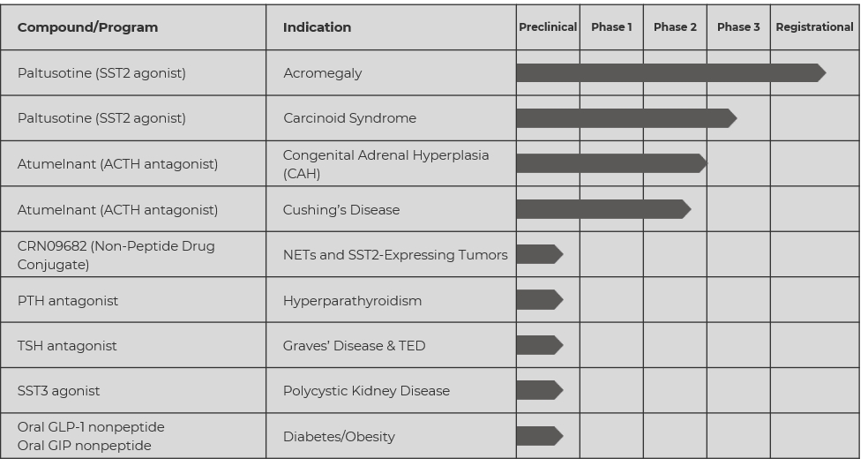
Task: Select the Indication column header
Action: tap(317, 27)
